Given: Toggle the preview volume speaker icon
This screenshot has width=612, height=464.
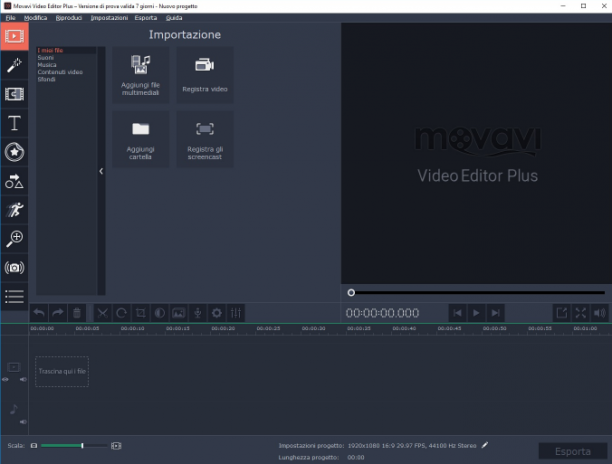Looking at the screenshot, I should pos(600,313).
